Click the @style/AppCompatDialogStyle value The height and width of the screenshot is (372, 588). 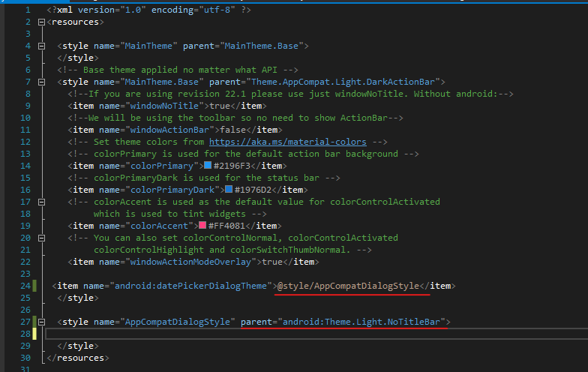pos(348,286)
